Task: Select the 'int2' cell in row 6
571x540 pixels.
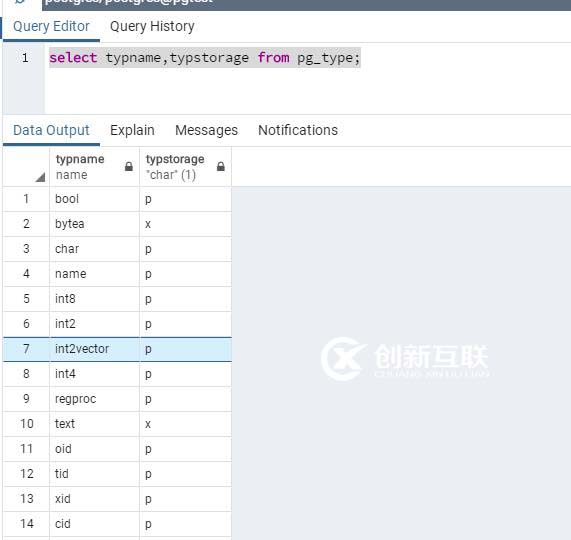Action: point(94,324)
